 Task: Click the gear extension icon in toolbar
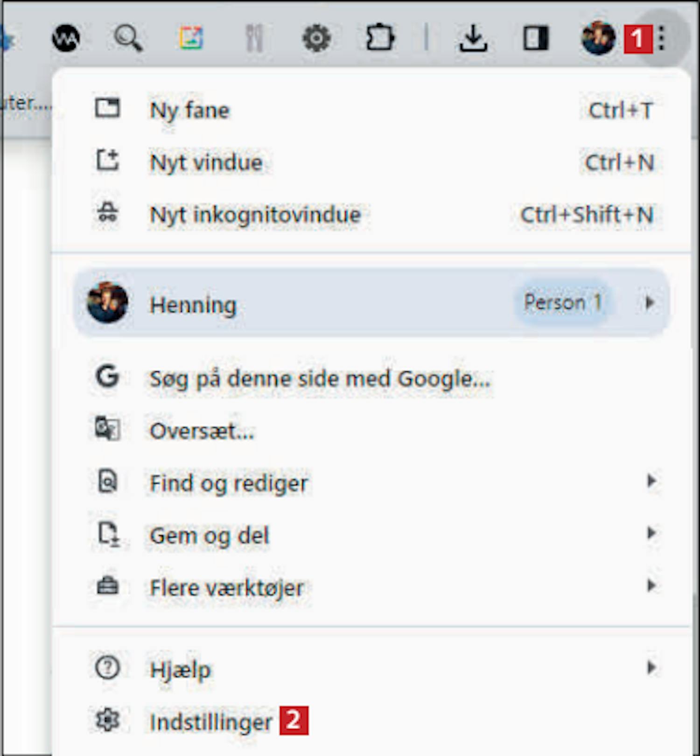pyautogui.click(x=316, y=38)
